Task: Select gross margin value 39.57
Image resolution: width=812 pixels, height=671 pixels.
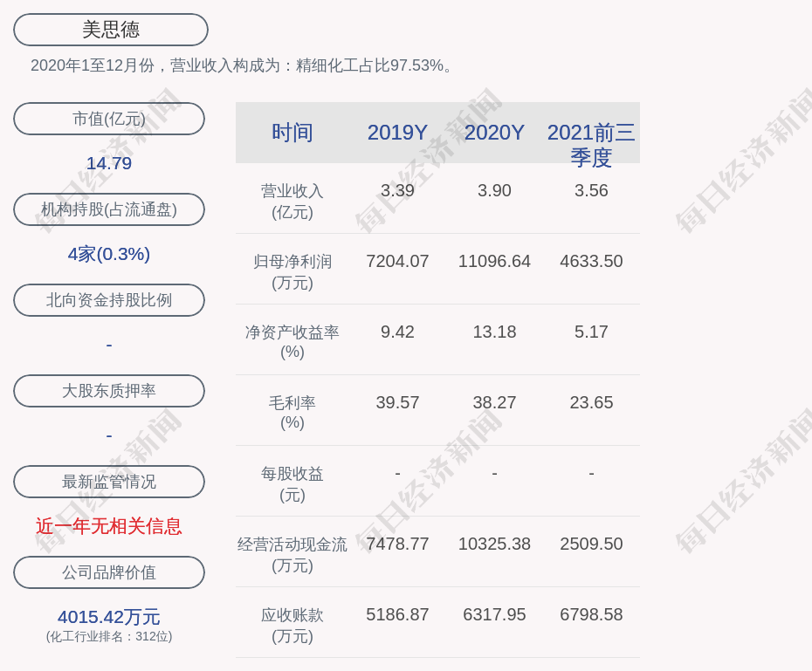Action: (x=398, y=402)
